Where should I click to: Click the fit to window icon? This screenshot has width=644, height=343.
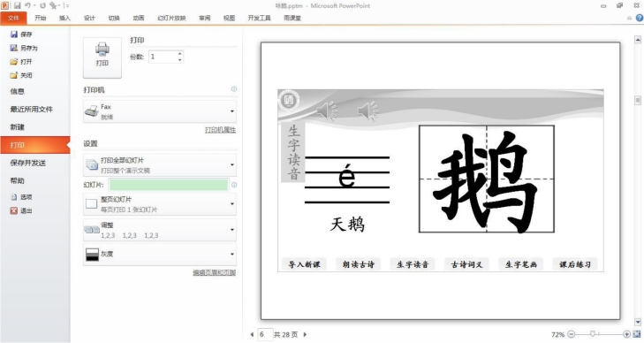pyautogui.click(x=636, y=334)
